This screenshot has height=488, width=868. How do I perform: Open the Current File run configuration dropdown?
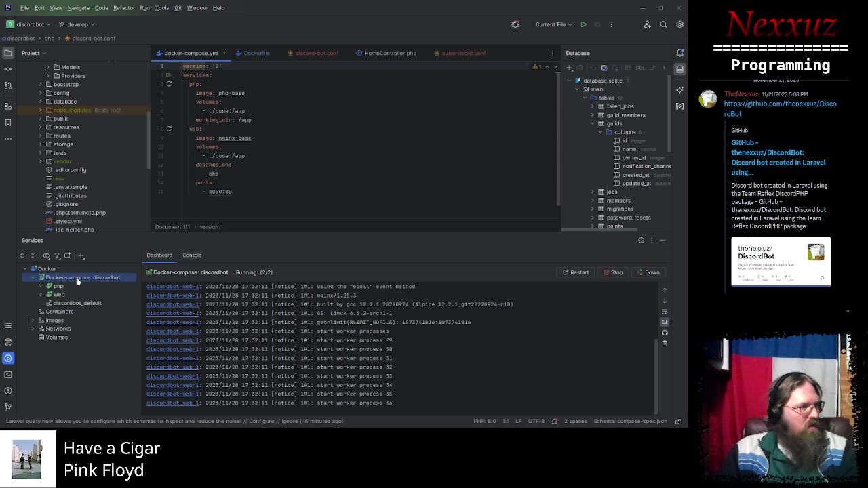[553, 24]
